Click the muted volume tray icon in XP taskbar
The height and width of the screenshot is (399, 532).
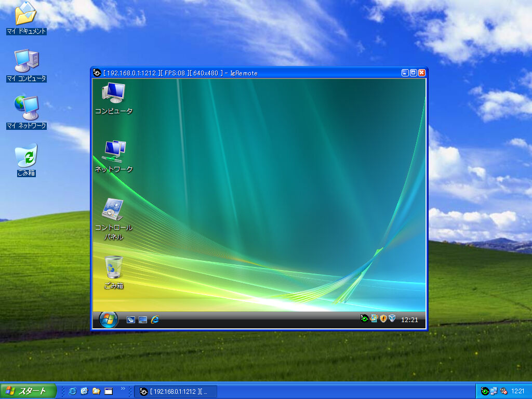click(503, 391)
